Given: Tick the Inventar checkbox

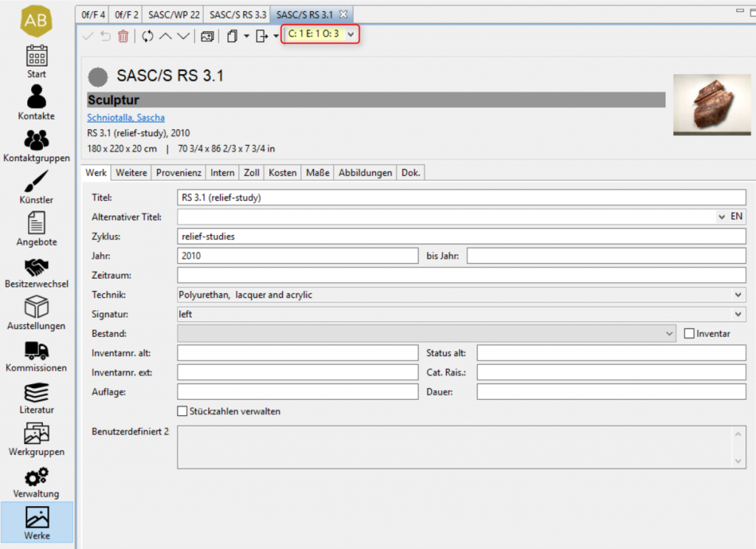Looking at the screenshot, I should 689,333.
